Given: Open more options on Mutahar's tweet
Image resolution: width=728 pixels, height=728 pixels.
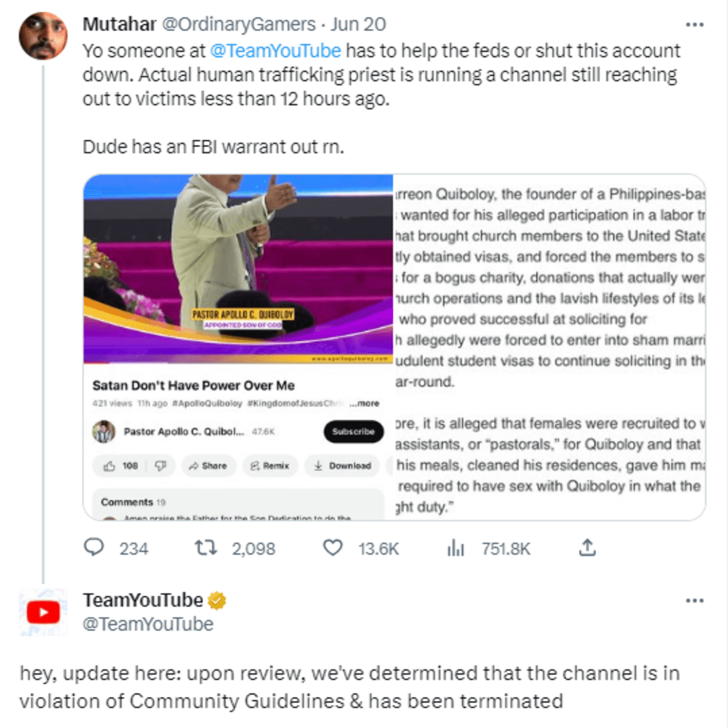Looking at the screenshot, I should point(694,25).
